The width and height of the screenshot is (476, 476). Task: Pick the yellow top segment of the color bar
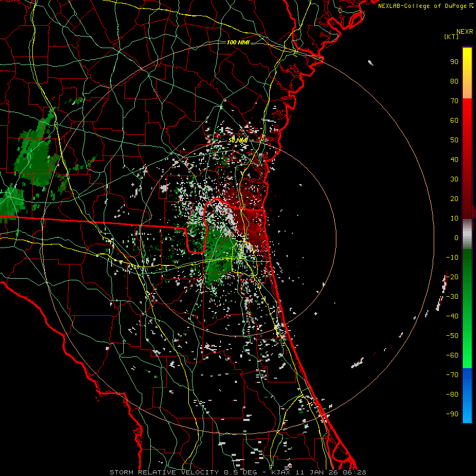(x=467, y=73)
